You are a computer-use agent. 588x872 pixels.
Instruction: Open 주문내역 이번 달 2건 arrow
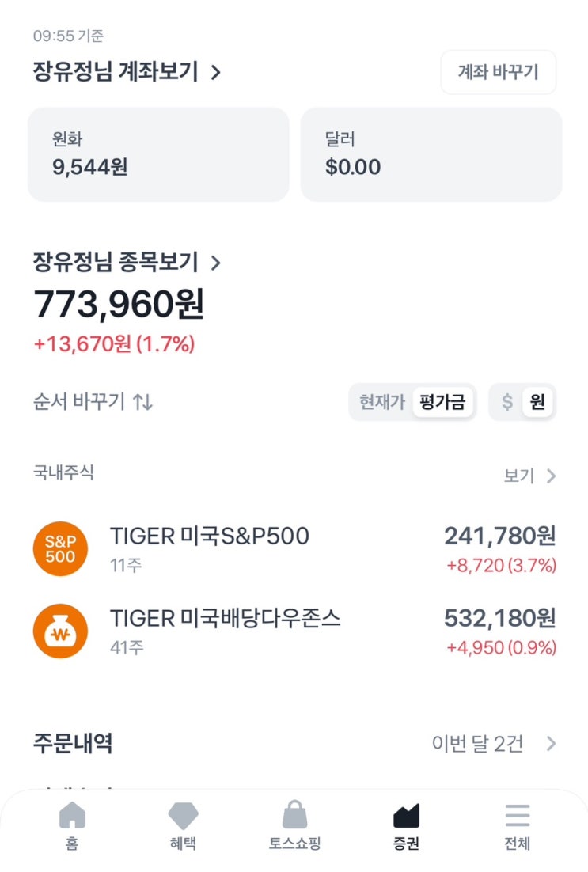pos(552,744)
